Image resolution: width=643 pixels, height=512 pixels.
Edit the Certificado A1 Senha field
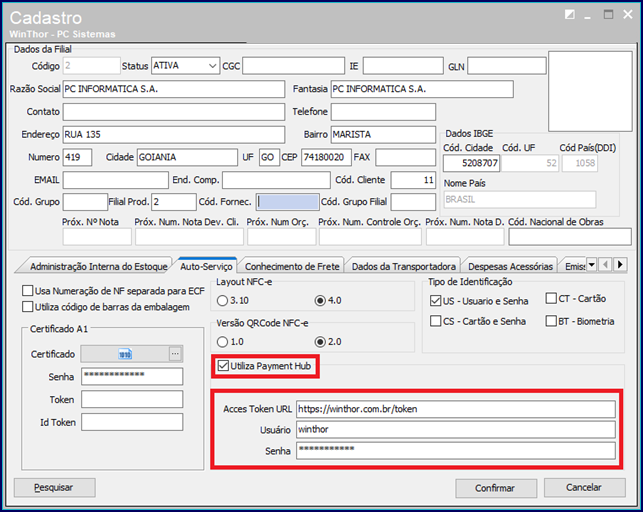[x=132, y=376]
